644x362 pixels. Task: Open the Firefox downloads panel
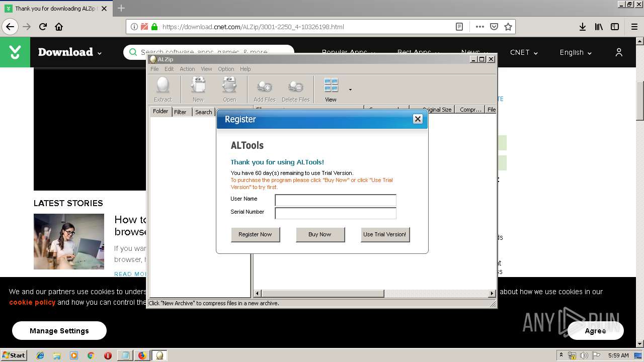tap(583, 27)
